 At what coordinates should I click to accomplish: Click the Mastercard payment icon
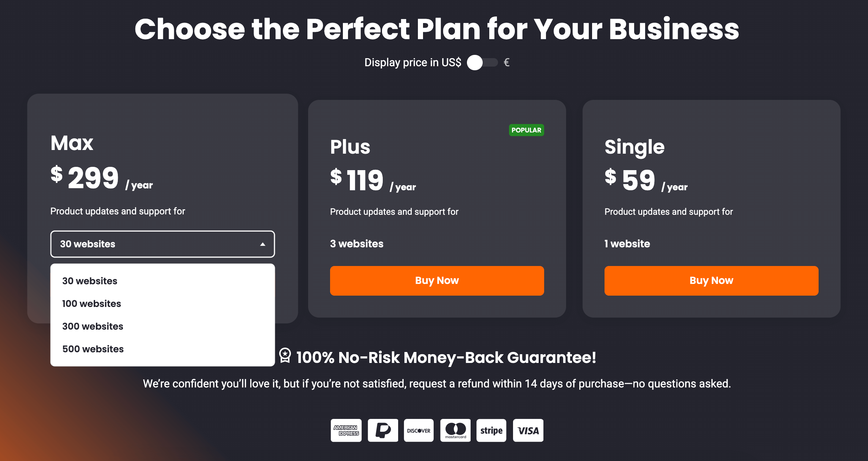pyautogui.click(x=455, y=430)
